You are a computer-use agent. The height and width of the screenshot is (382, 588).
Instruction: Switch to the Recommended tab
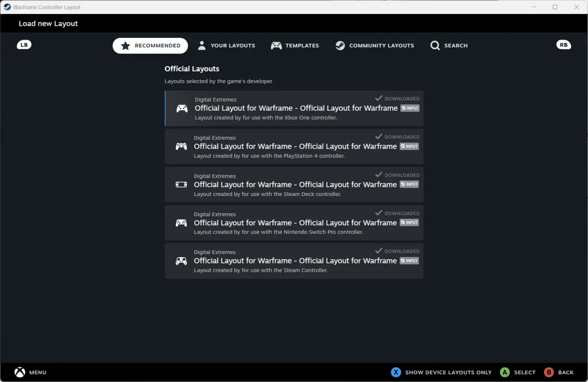[150, 45]
